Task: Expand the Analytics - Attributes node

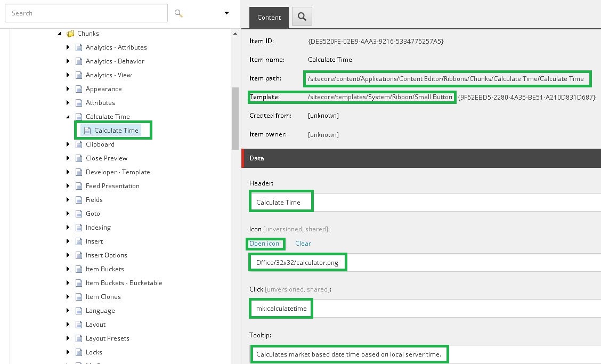Action: tap(68, 47)
